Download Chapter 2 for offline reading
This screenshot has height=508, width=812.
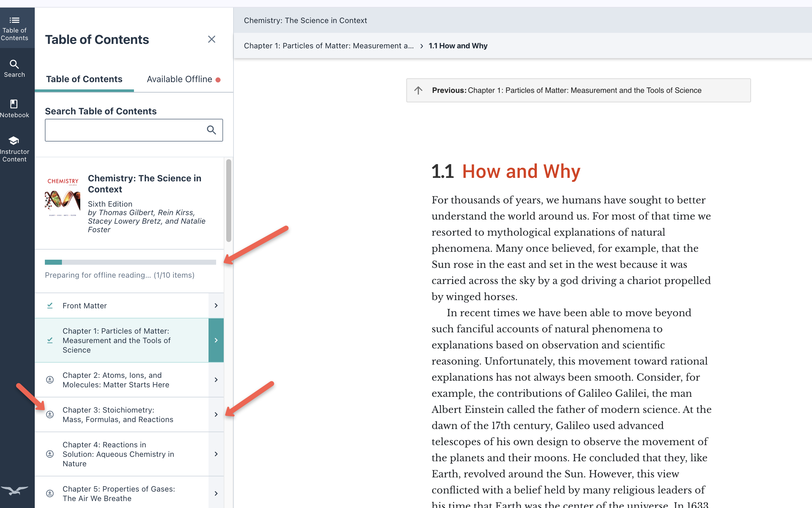click(x=50, y=380)
